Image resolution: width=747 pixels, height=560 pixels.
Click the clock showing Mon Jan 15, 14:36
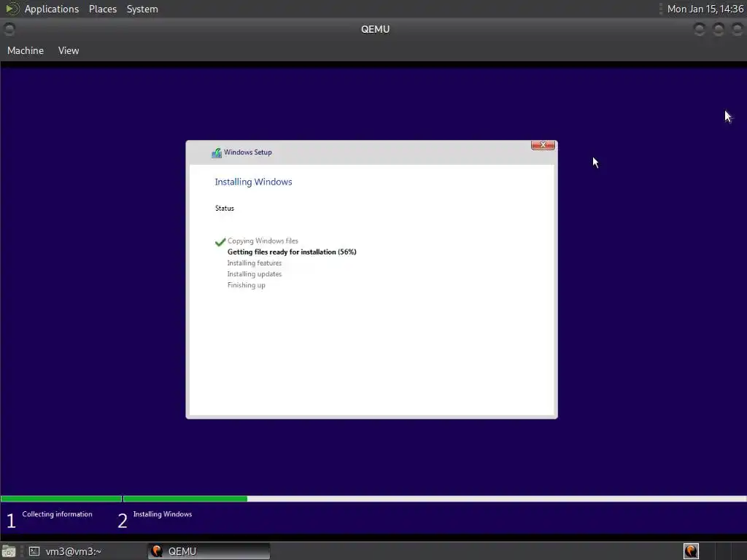pos(705,9)
